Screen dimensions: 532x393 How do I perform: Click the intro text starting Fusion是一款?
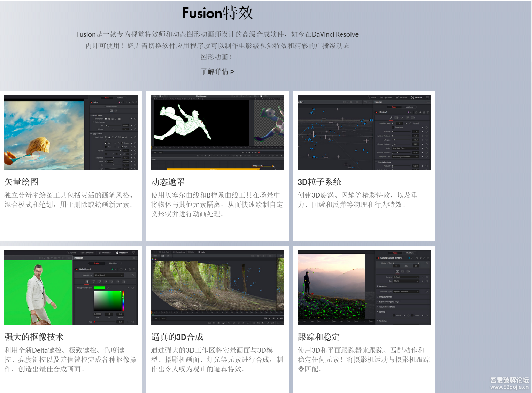(x=218, y=45)
